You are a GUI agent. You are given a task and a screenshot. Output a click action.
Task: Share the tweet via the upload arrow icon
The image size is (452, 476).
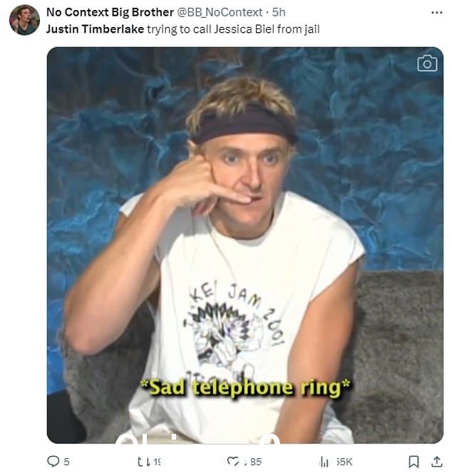(x=436, y=462)
